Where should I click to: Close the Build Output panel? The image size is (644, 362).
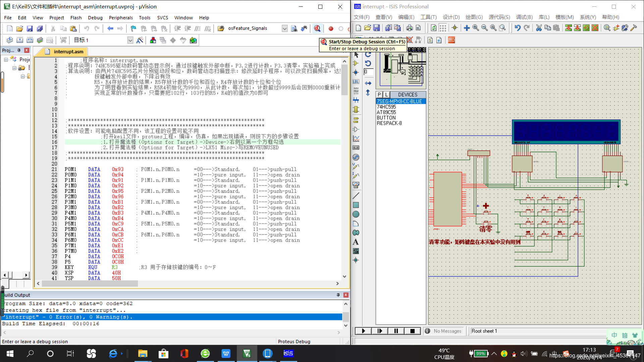pyautogui.click(x=346, y=295)
